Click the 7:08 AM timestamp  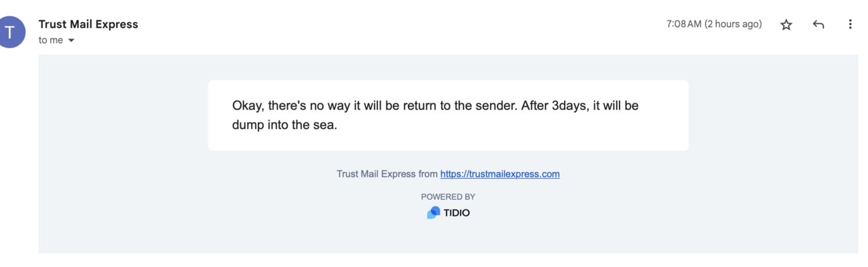(x=683, y=24)
